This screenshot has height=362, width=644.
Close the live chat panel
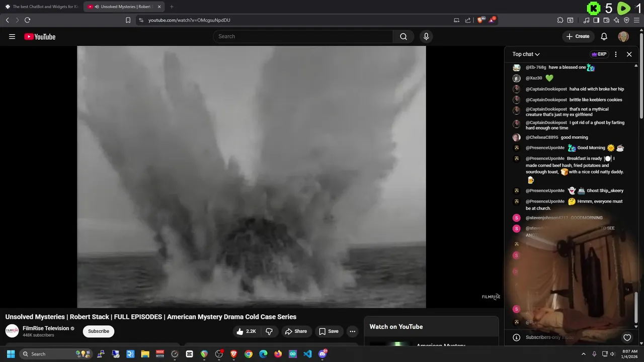coord(629,54)
